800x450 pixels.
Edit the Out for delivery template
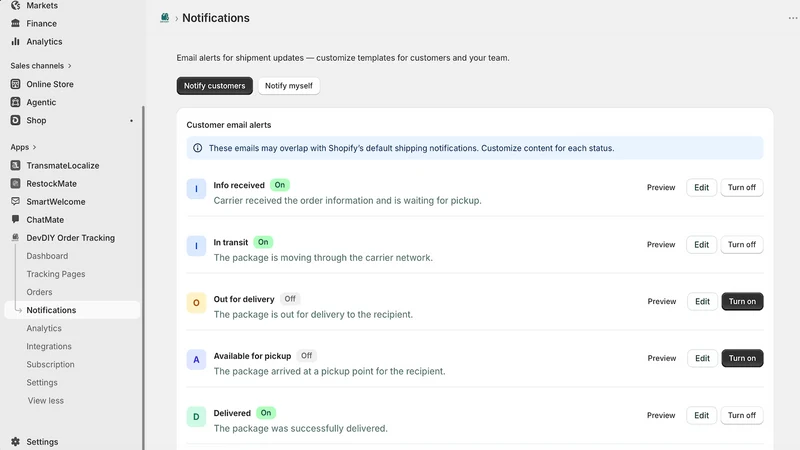click(x=702, y=301)
